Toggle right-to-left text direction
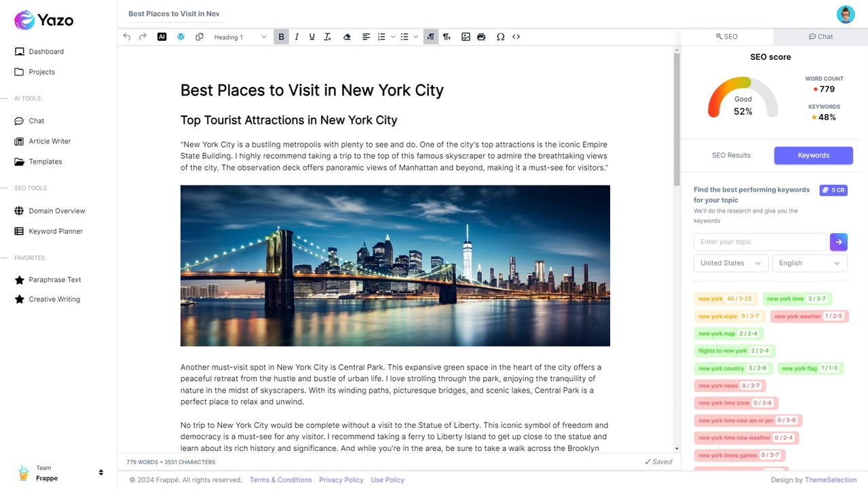Screen dimensions: 868x489 [447, 37]
